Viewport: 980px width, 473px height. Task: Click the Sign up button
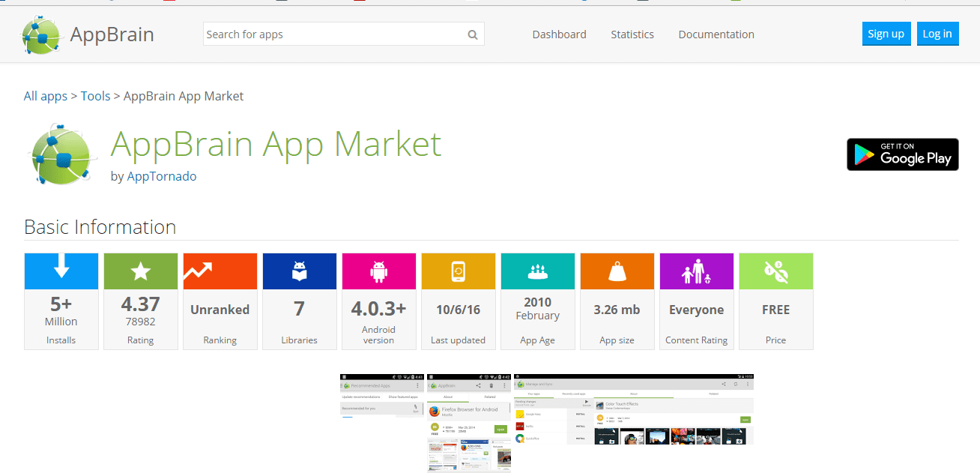(x=886, y=34)
